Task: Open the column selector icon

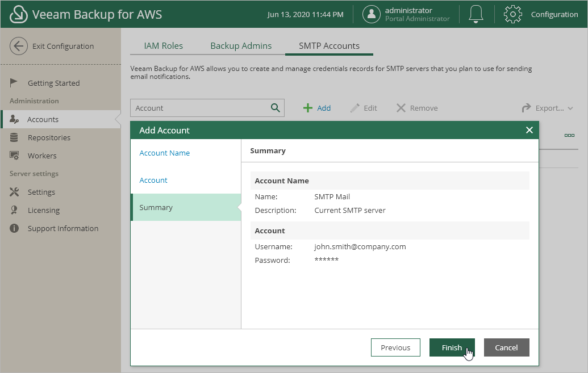Action: click(569, 135)
